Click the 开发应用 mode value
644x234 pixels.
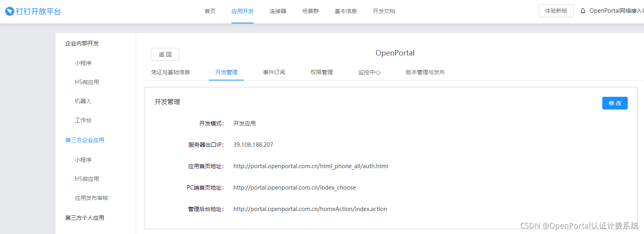(245, 123)
